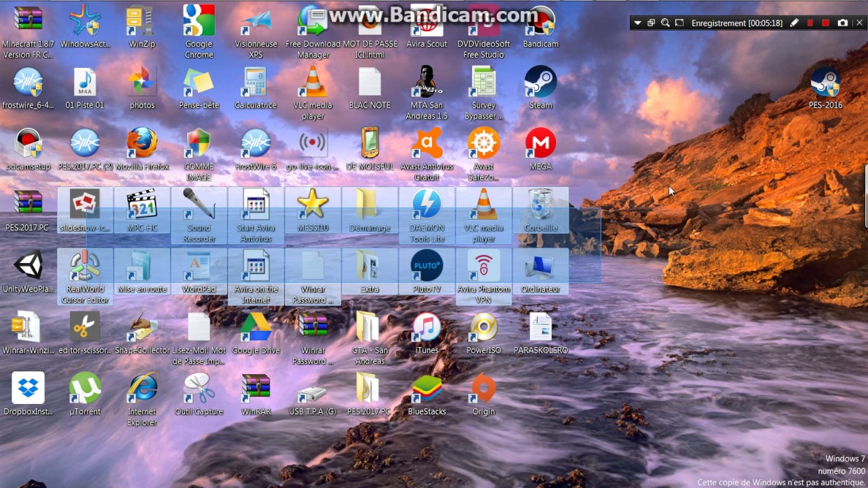This screenshot has height=488, width=868.
Task: Select the PowerISO disc icon
Action: coord(484,327)
